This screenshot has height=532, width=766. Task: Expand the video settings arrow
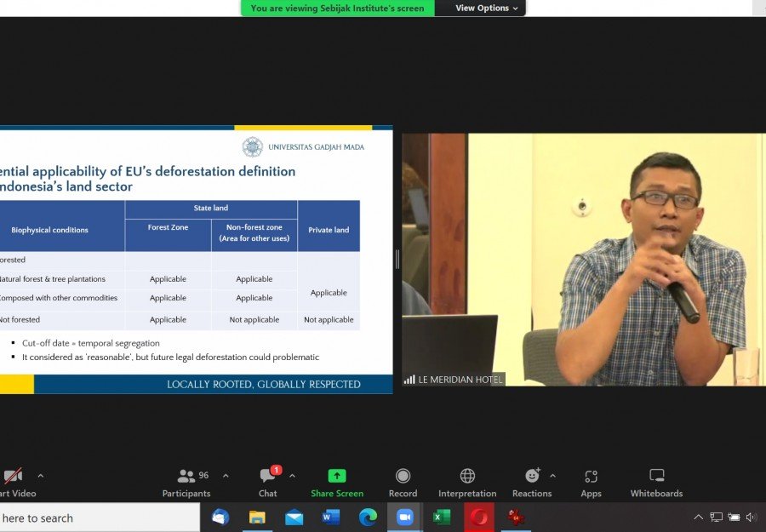pos(40,476)
